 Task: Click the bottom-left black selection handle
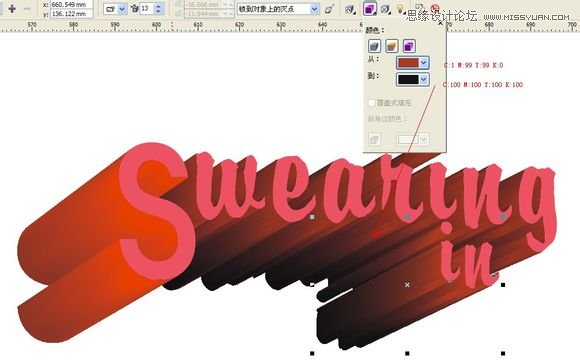coord(312,353)
